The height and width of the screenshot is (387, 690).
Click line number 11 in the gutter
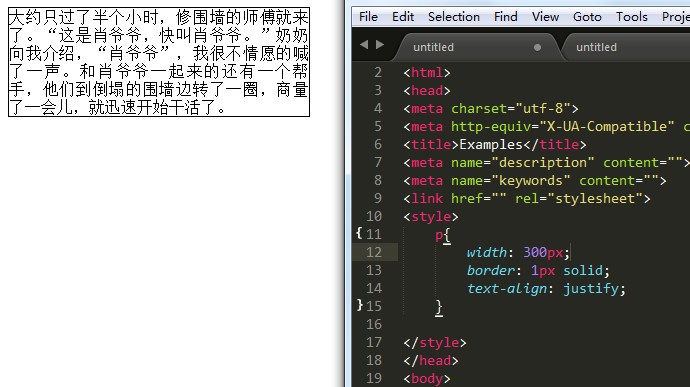[x=374, y=234]
